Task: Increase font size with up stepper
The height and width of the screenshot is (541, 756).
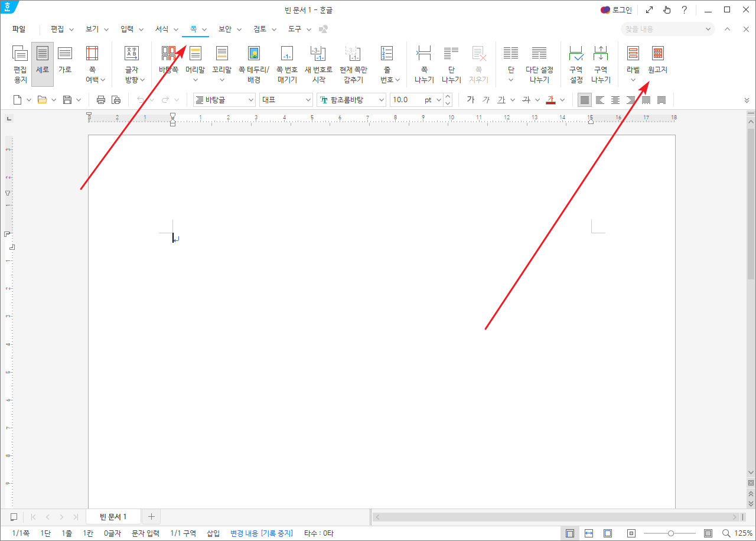Action: click(x=448, y=96)
